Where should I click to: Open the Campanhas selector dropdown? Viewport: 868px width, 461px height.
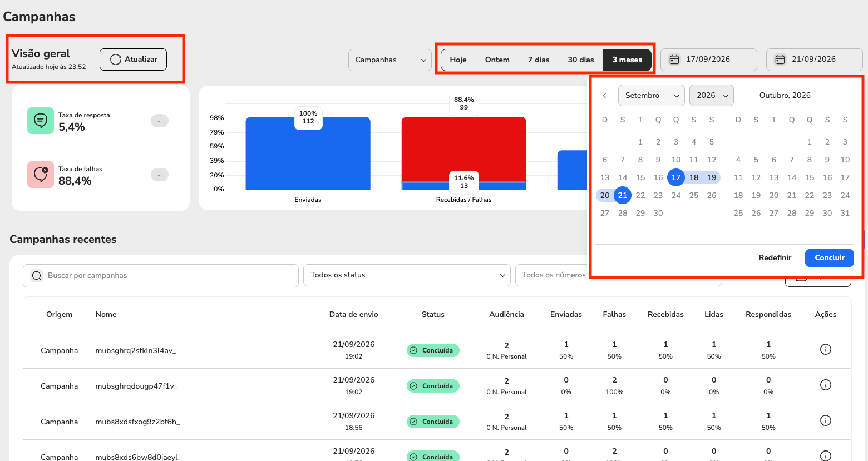click(390, 60)
